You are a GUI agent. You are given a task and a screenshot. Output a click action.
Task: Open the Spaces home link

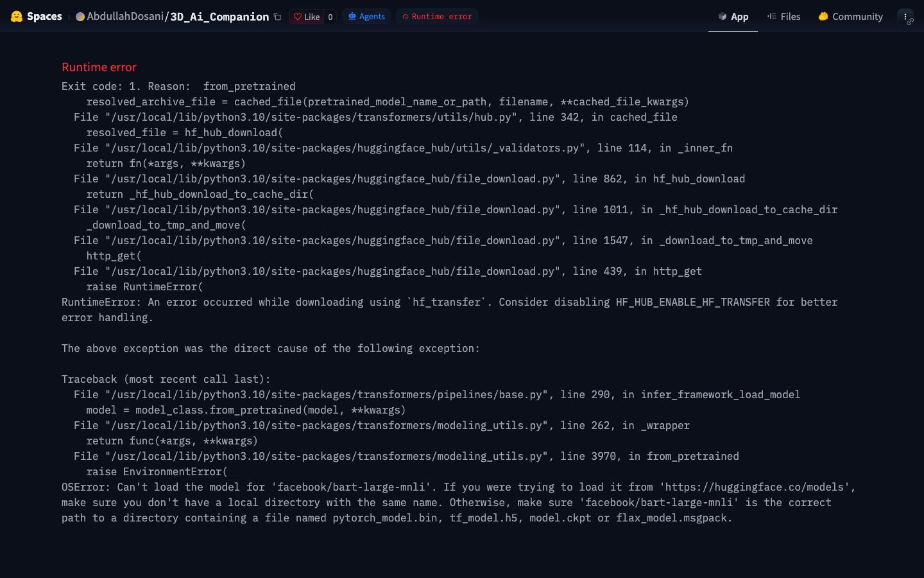[44, 17]
